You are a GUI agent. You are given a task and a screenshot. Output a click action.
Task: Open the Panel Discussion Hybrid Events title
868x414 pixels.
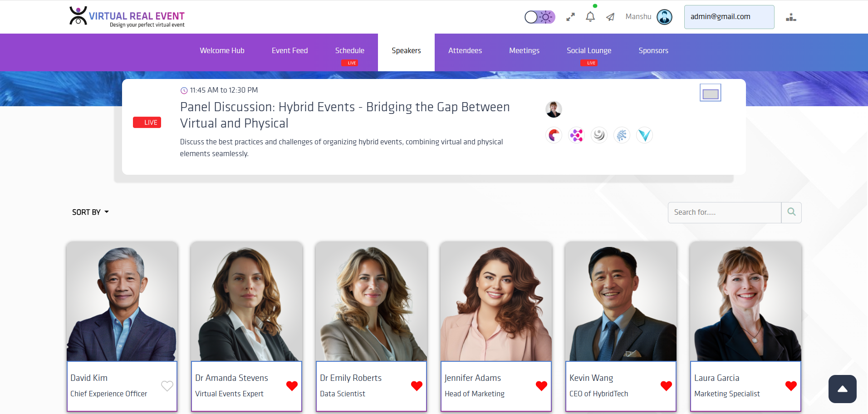pos(345,115)
